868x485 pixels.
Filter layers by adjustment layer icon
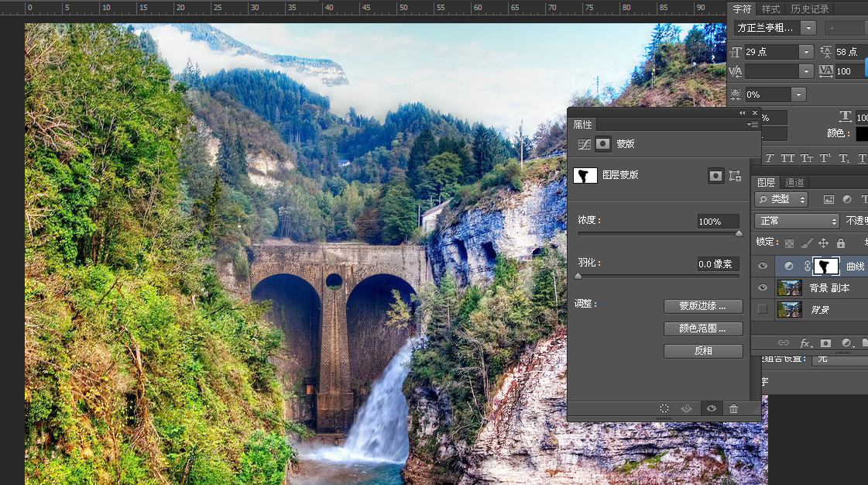[847, 199]
